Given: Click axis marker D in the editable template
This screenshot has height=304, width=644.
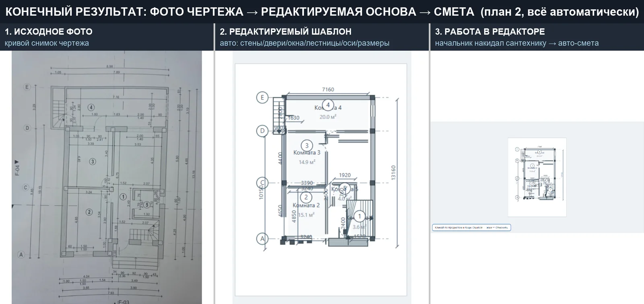Looking at the screenshot, I should coord(262,131).
